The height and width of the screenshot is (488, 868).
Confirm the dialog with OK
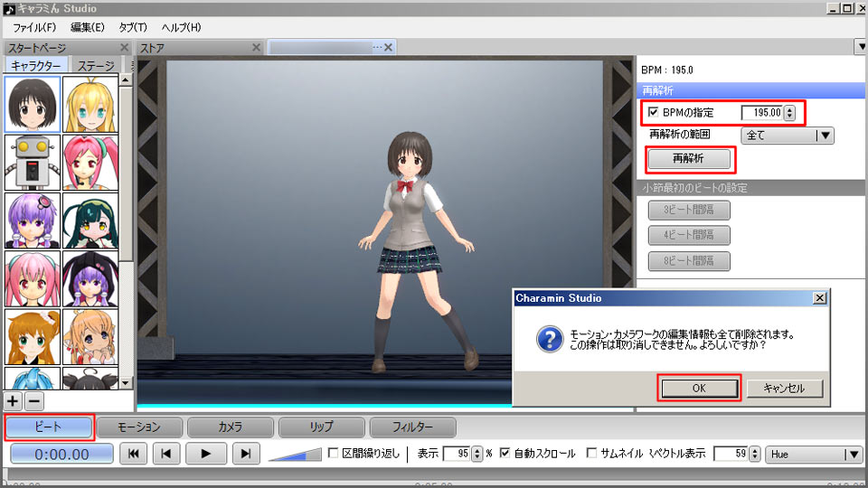(699, 388)
